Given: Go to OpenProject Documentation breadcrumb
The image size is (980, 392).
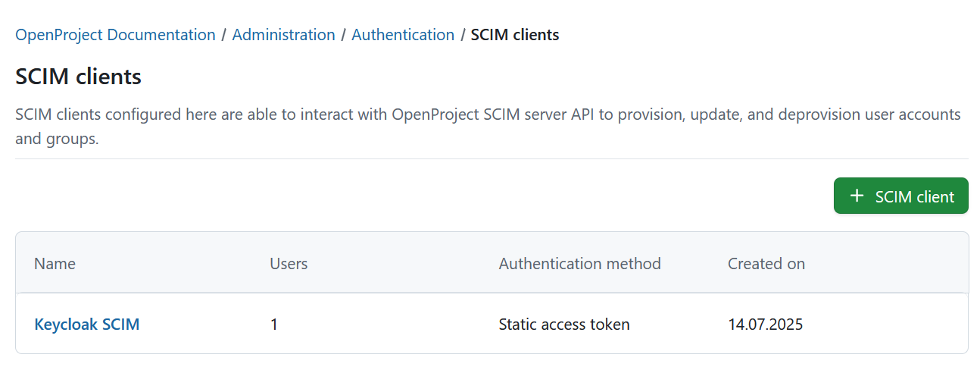Looking at the screenshot, I should (115, 35).
